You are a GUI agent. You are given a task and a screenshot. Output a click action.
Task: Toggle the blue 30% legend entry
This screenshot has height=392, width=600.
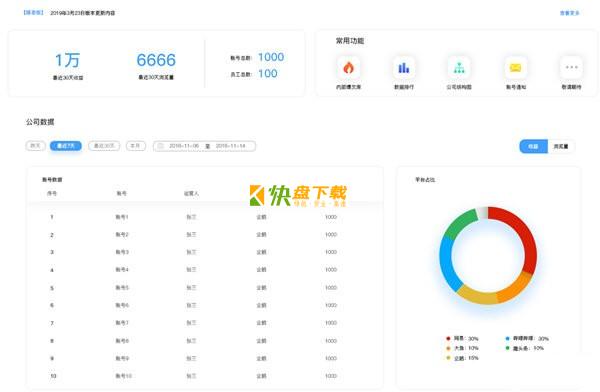pyautogui.click(x=527, y=338)
